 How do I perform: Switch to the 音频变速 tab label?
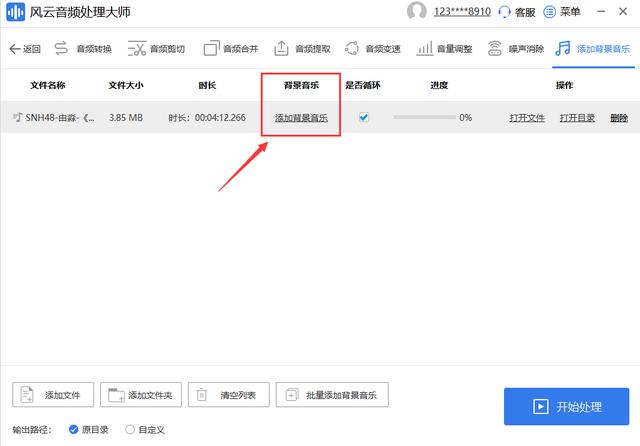pos(383,49)
